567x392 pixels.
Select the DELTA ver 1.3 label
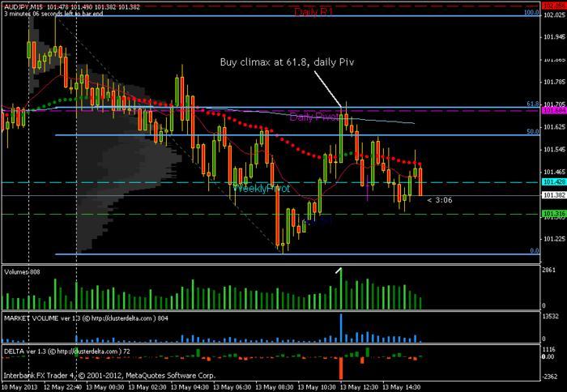point(67,352)
